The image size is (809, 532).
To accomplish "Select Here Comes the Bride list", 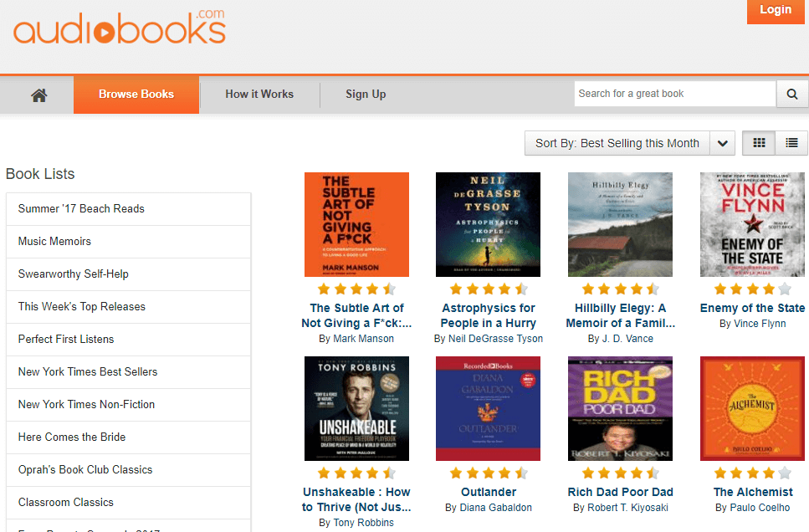I will pyautogui.click(x=129, y=437).
